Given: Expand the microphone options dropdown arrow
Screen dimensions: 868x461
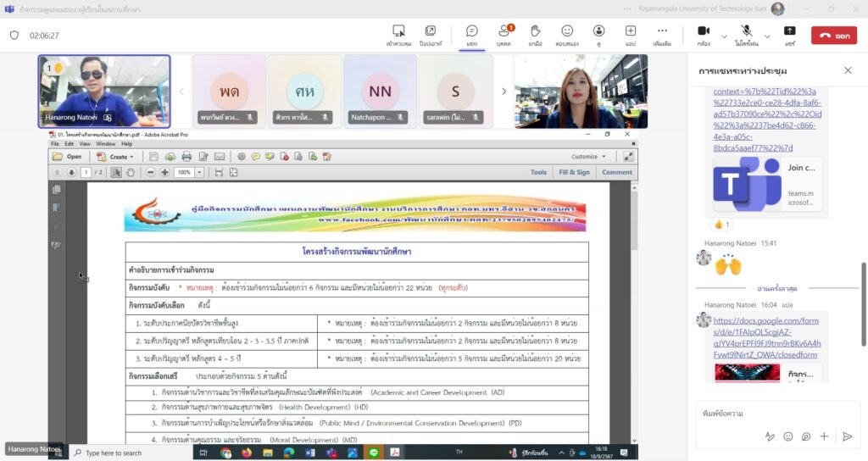Looking at the screenshot, I should click(768, 36).
